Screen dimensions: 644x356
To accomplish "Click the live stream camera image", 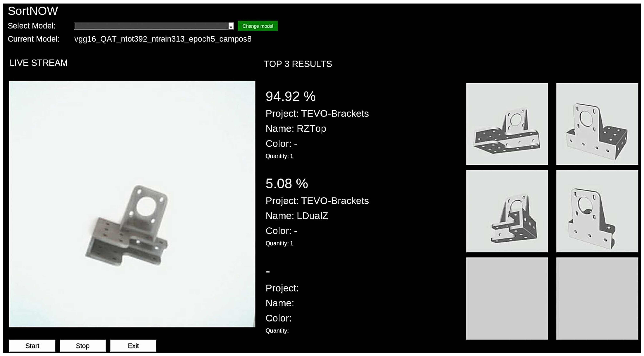I will click(x=132, y=204).
